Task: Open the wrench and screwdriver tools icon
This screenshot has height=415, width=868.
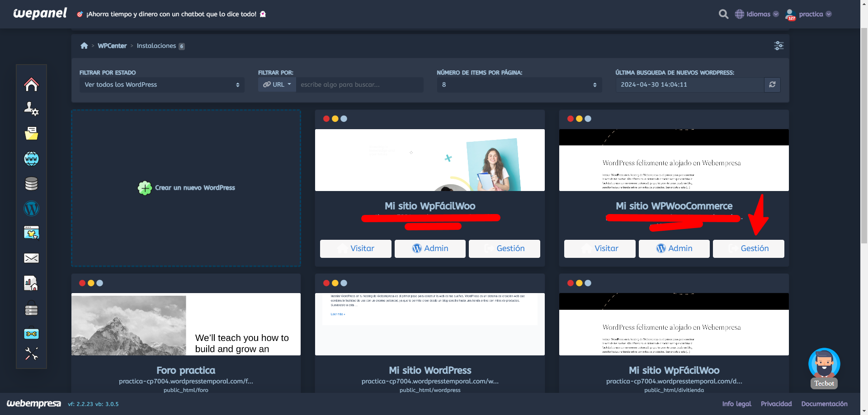Action: click(31, 354)
